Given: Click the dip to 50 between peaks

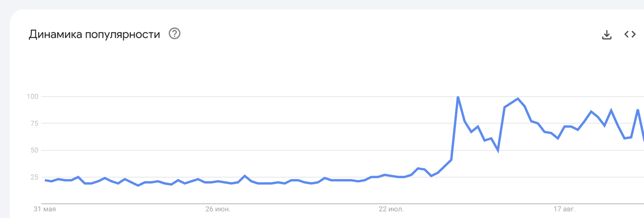Looking at the screenshot, I should coord(498,150).
